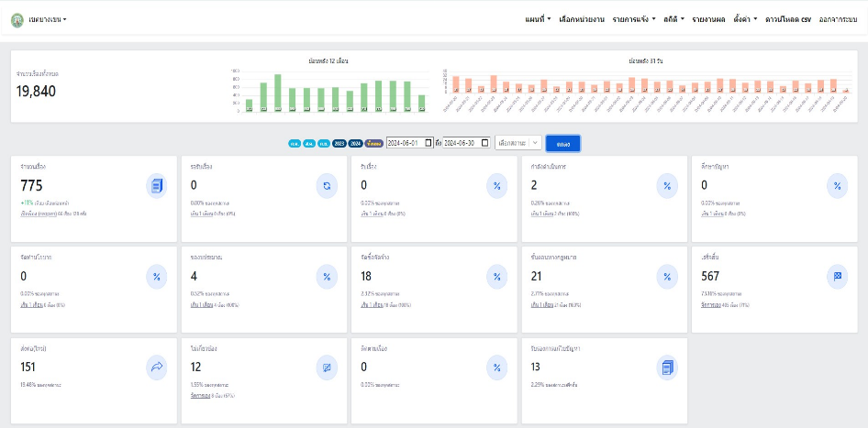Click the share arrow icon in the 151 card

pos(156,368)
